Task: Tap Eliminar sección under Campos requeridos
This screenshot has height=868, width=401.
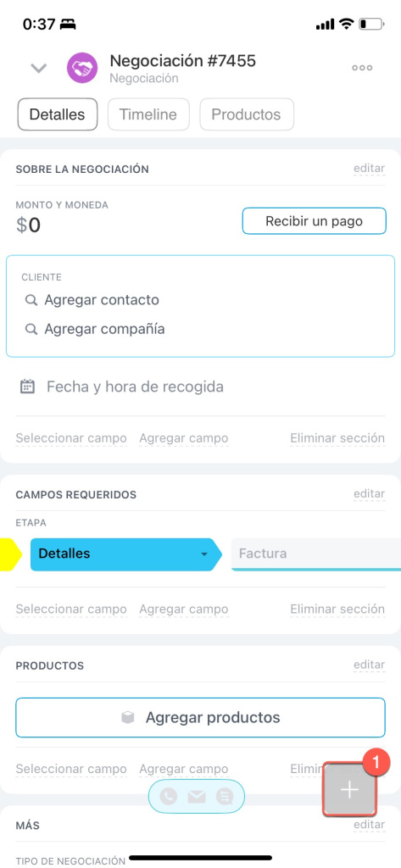Action: (x=337, y=609)
